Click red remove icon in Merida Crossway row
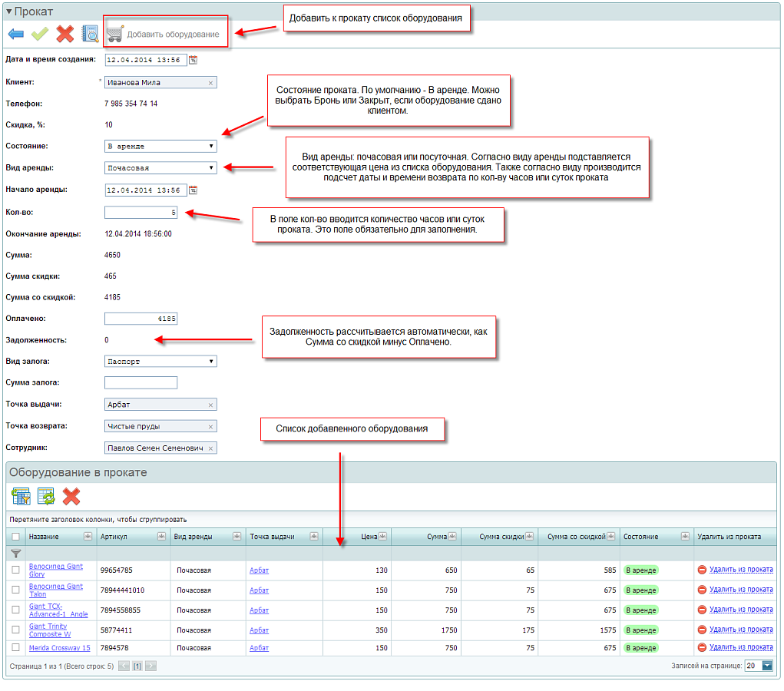 point(702,647)
